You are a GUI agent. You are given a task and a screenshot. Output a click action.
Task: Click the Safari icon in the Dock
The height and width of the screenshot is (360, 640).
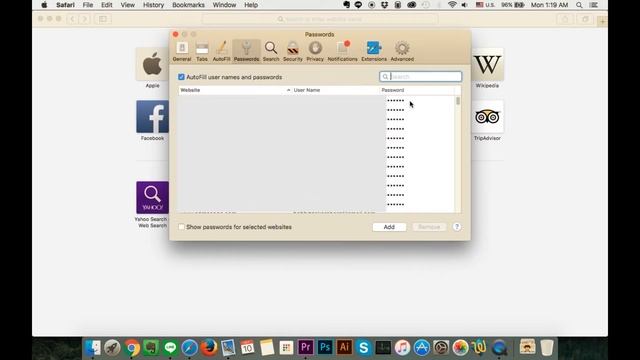(x=190, y=348)
